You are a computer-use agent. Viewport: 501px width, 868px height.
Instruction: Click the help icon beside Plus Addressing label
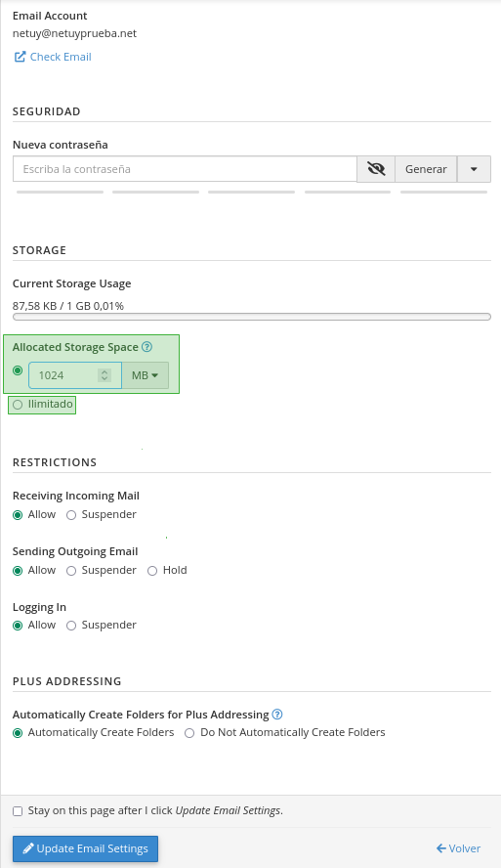(277, 715)
